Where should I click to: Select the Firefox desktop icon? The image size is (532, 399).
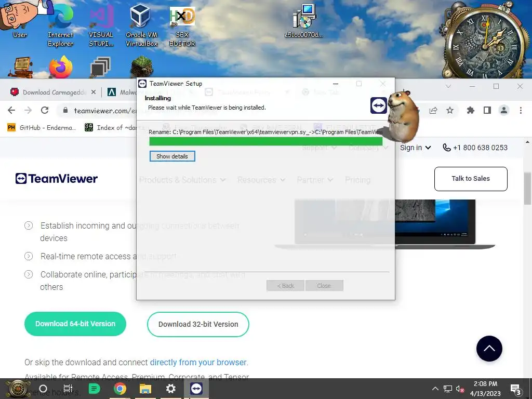[61, 67]
